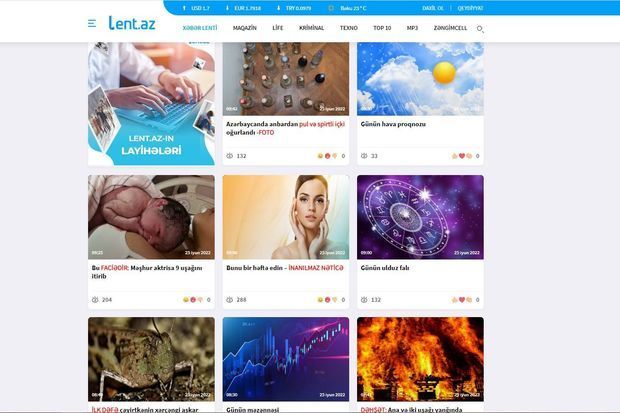Open the MAQAZİN menu item

point(244,28)
